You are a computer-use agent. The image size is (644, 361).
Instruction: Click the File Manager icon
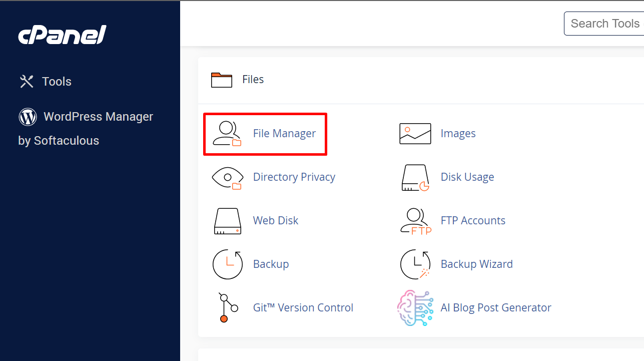pos(227,134)
